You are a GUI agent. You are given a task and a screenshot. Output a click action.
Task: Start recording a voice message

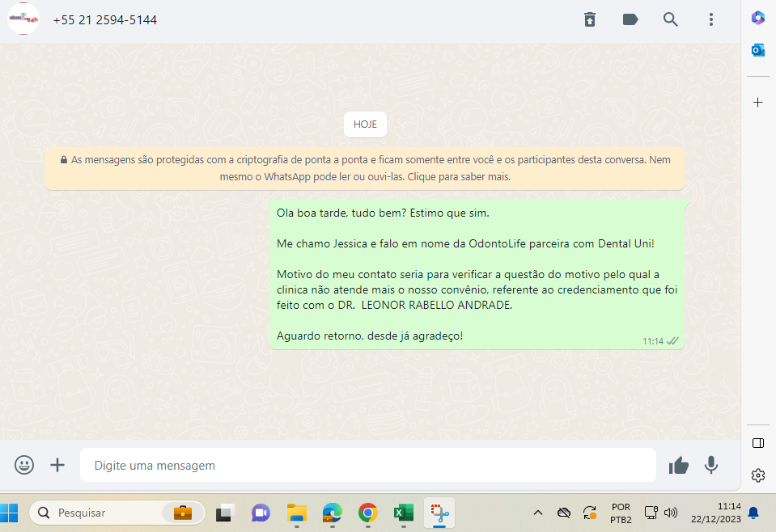point(711,465)
